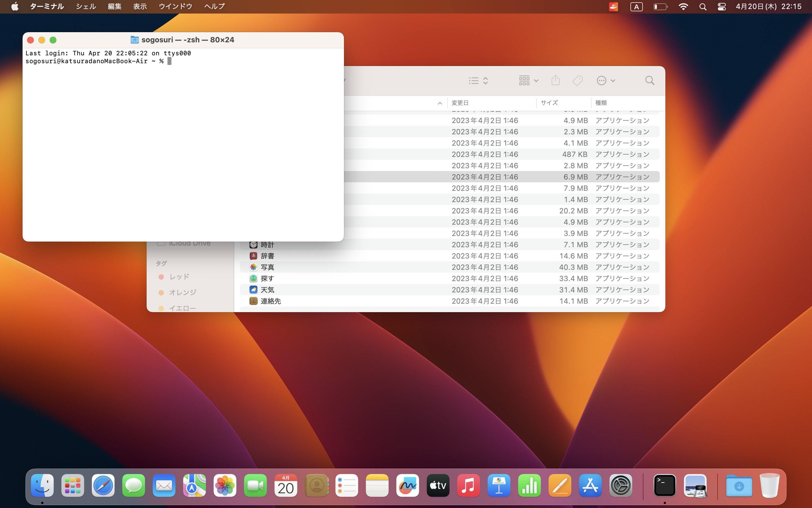Launch Keynote from the Dock
This screenshot has width=812, height=508.
point(499,485)
